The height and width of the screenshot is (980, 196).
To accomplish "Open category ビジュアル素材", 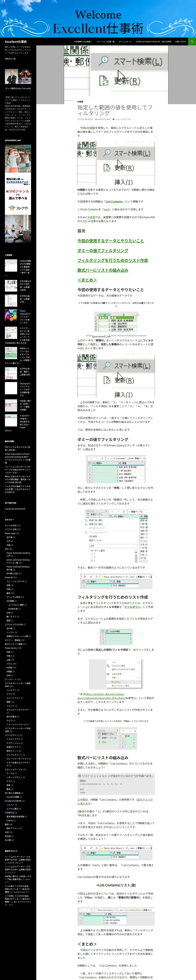I will click(13, 597).
